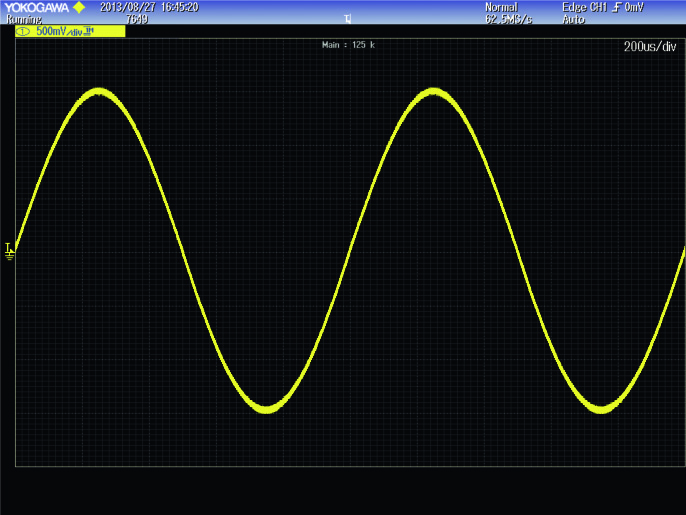Click the first positive peak of the waveform
The image size is (686, 515).
(x=99, y=92)
